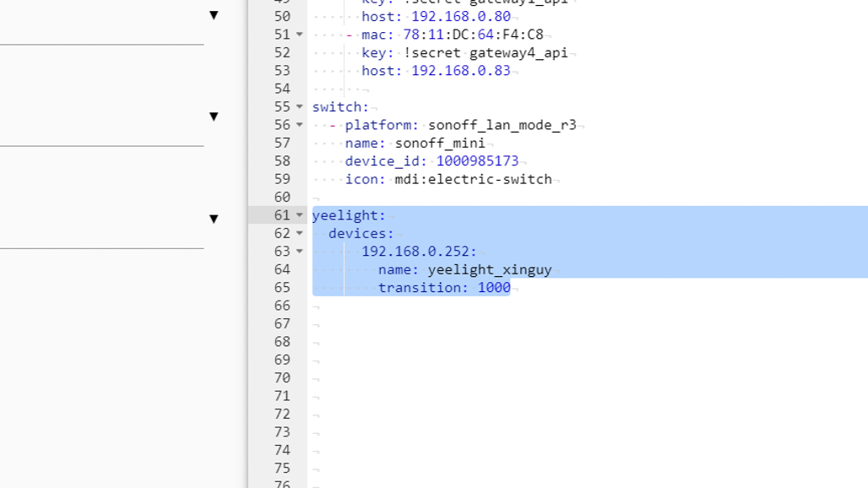Collapse the 192.168.0.252 block fold arrow
868x488 pixels.
pyautogui.click(x=300, y=252)
